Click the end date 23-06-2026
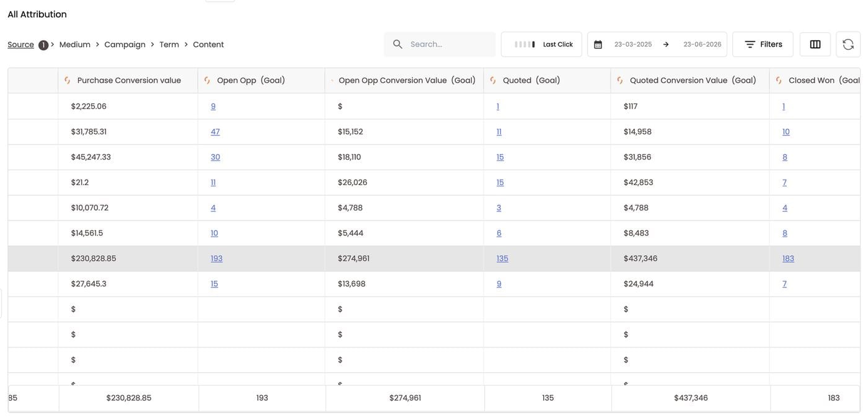The height and width of the screenshot is (418, 868). 702,45
